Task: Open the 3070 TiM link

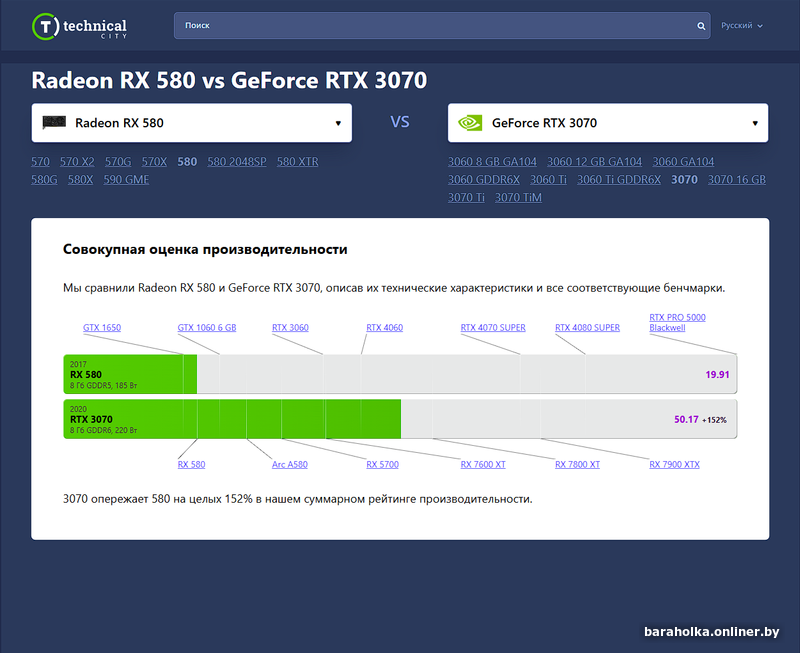Action: pos(518,197)
